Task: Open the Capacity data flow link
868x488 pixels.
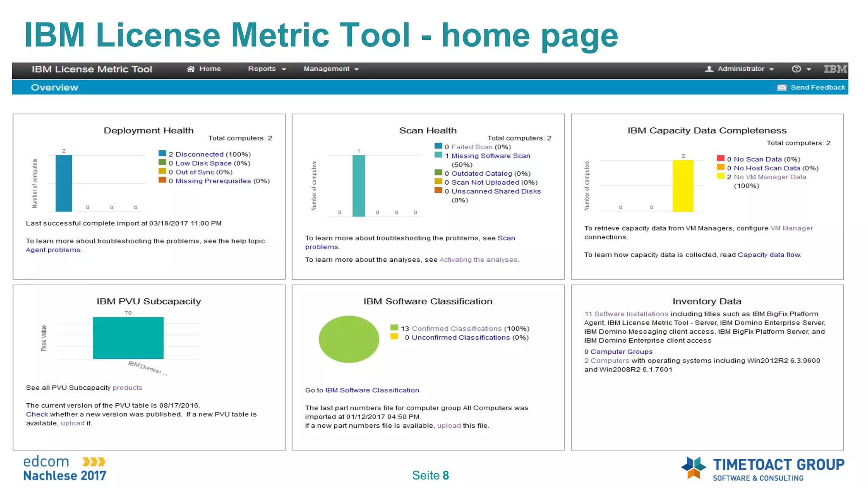Action: click(769, 255)
